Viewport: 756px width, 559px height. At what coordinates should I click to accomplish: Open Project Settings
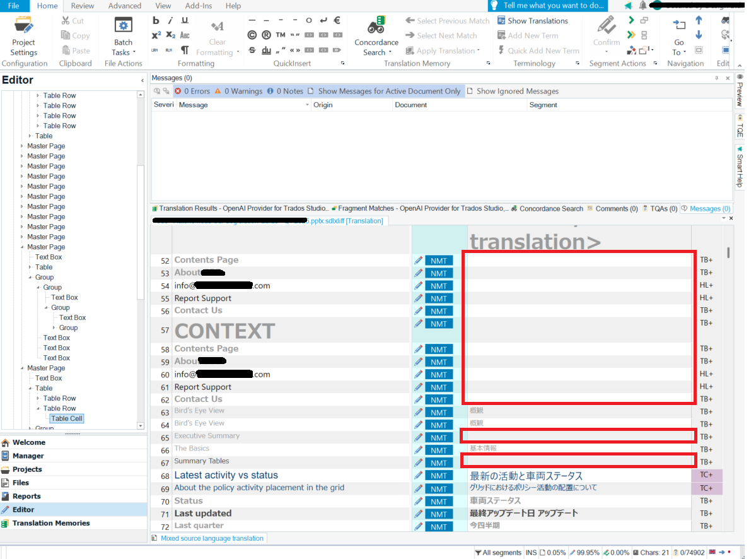23,37
